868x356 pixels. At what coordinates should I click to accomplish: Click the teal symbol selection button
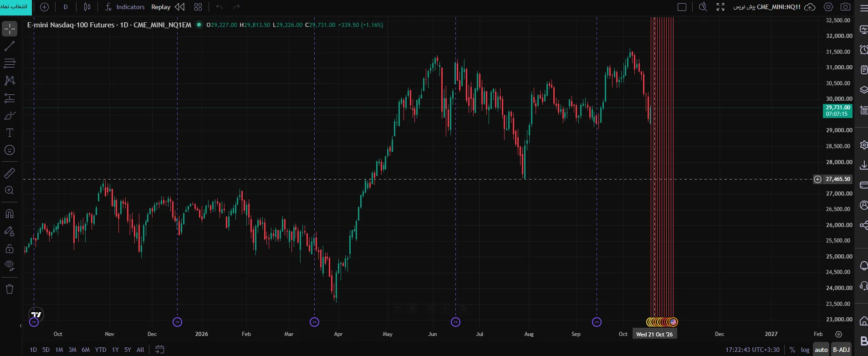coord(16,7)
